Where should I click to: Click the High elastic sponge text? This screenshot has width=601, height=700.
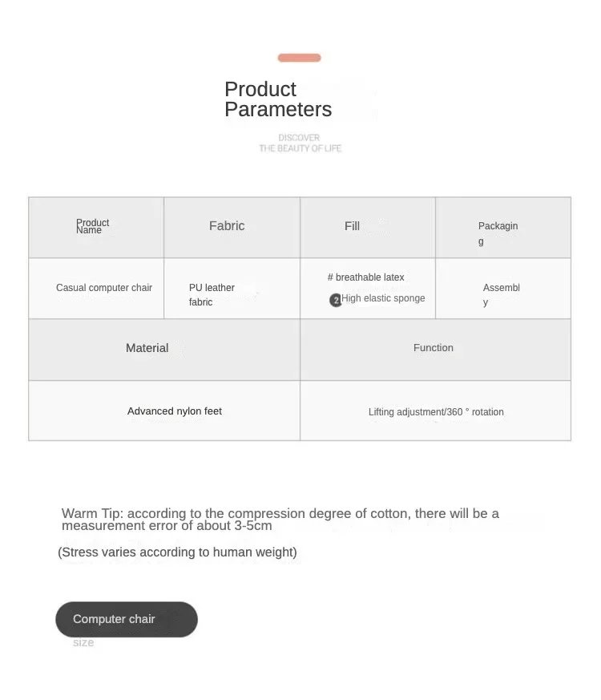tap(383, 298)
